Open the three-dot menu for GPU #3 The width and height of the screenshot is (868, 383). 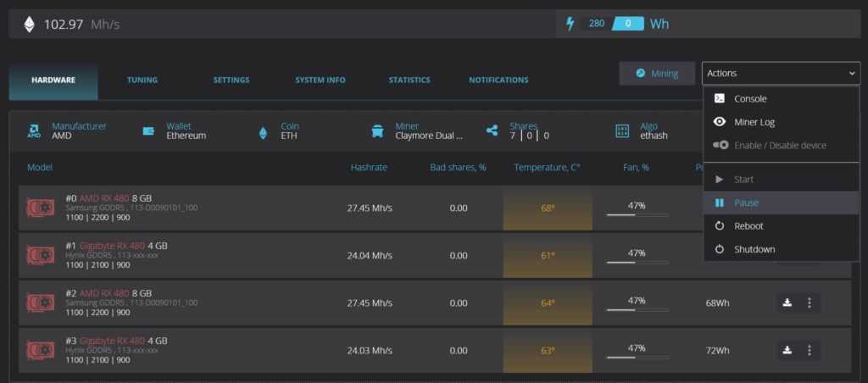[809, 350]
